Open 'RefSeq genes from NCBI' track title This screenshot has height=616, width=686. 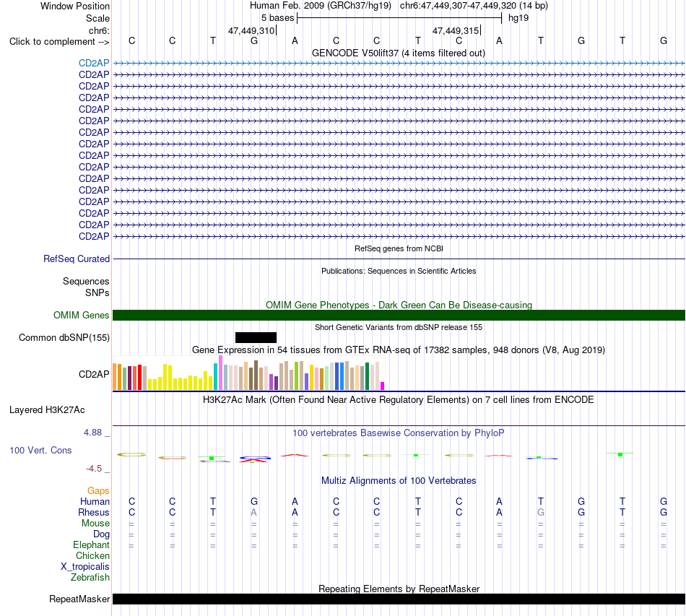[399, 248]
